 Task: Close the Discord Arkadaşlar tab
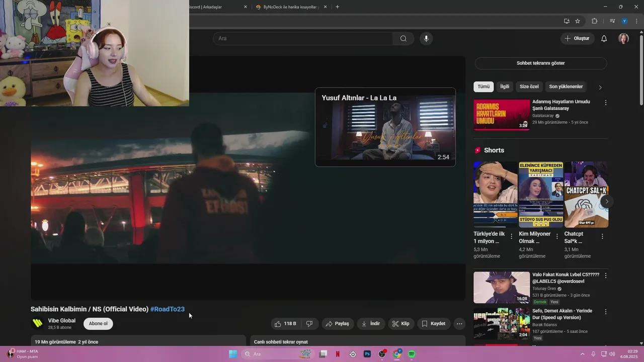pos(246,7)
